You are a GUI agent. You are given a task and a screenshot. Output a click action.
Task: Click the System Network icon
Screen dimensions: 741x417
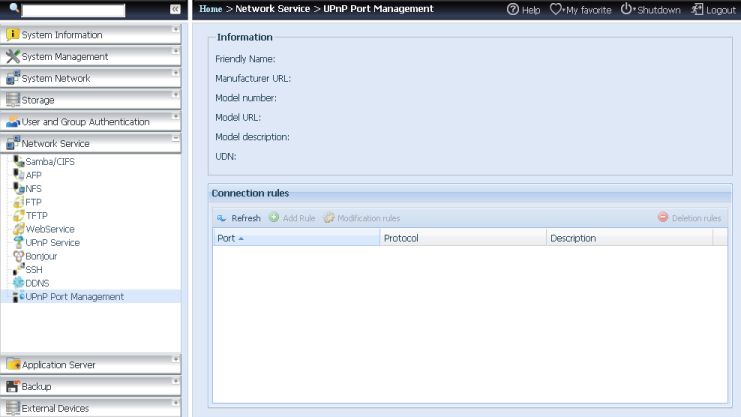pos(12,78)
